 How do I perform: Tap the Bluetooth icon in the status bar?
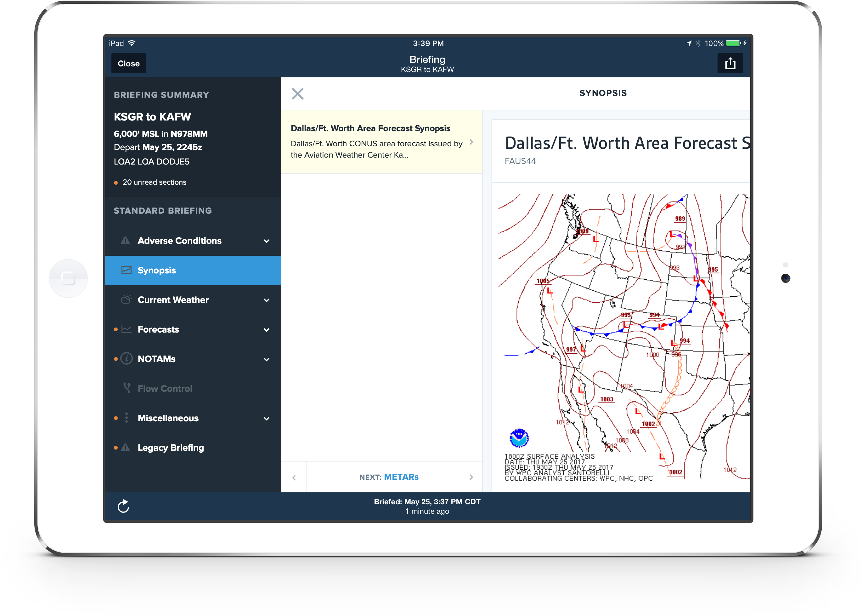(698, 43)
